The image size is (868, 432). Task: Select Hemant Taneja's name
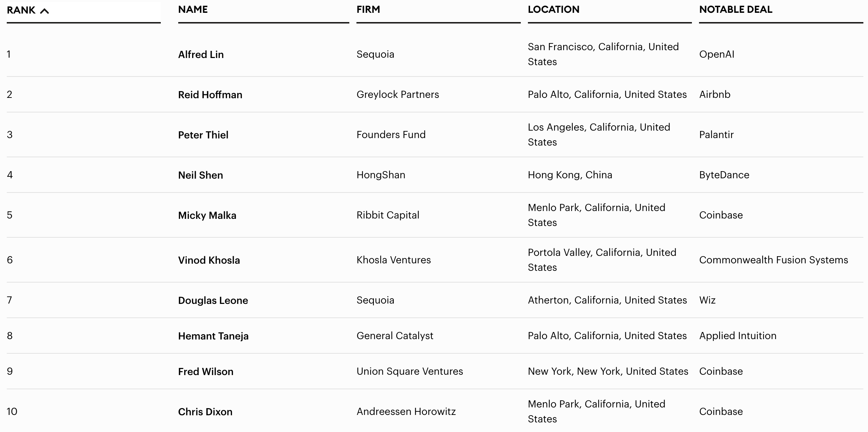[213, 336]
